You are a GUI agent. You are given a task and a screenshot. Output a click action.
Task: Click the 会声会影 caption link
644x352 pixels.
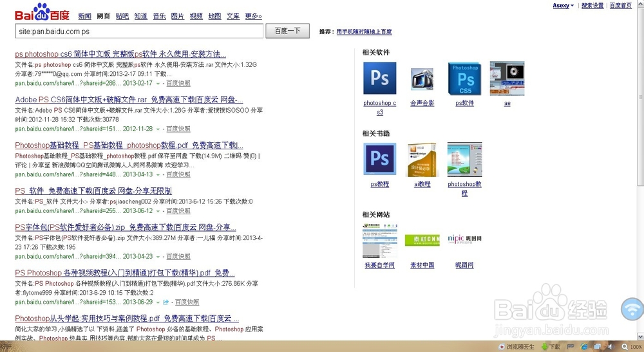(x=422, y=103)
